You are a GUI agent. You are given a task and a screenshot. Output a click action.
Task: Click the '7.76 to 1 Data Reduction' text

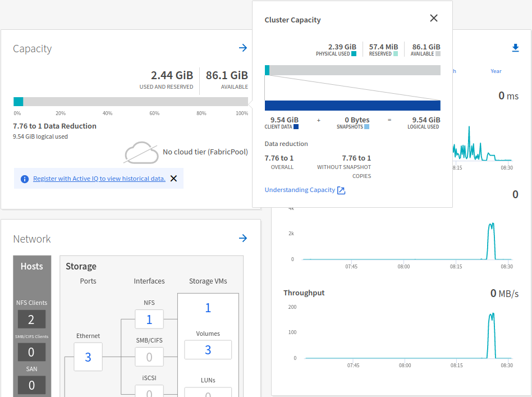coord(54,126)
